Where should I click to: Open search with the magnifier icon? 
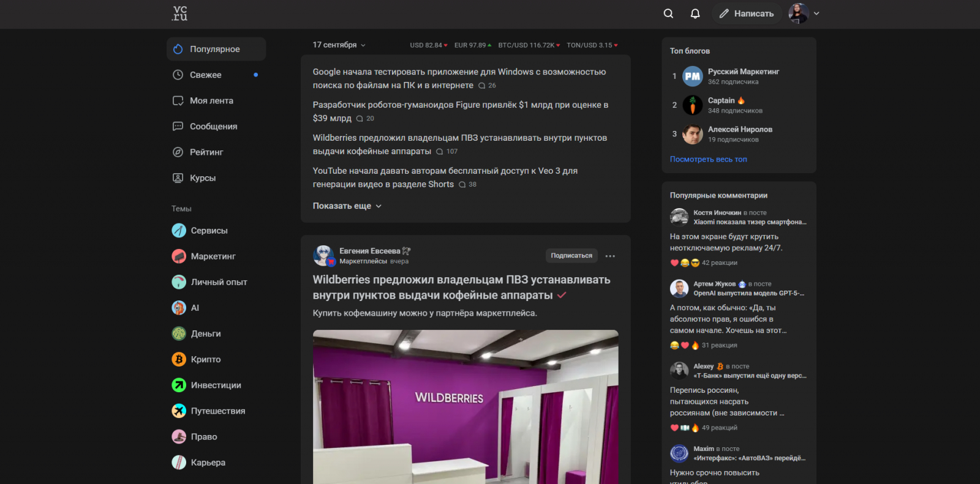pyautogui.click(x=668, y=13)
